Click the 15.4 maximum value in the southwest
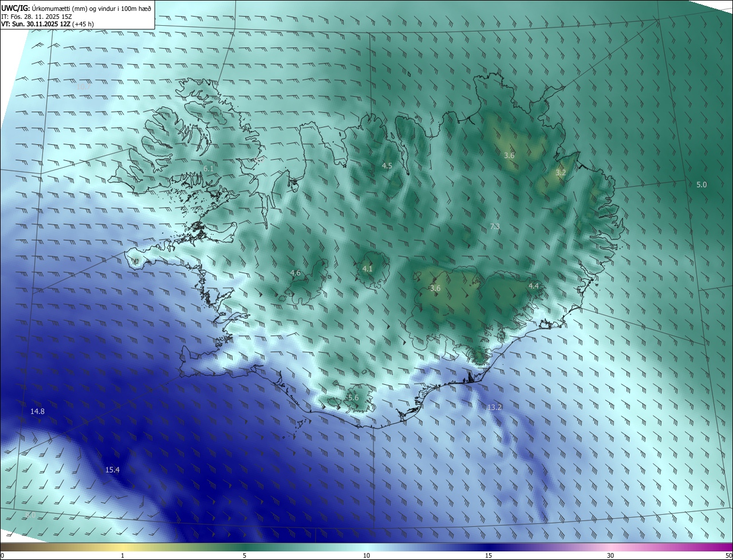 pos(112,470)
